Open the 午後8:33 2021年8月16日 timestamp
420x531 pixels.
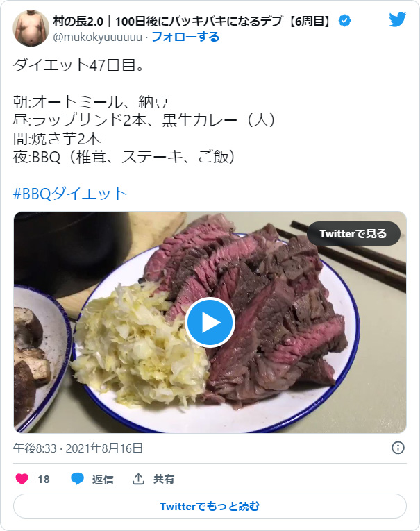pos(78,448)
